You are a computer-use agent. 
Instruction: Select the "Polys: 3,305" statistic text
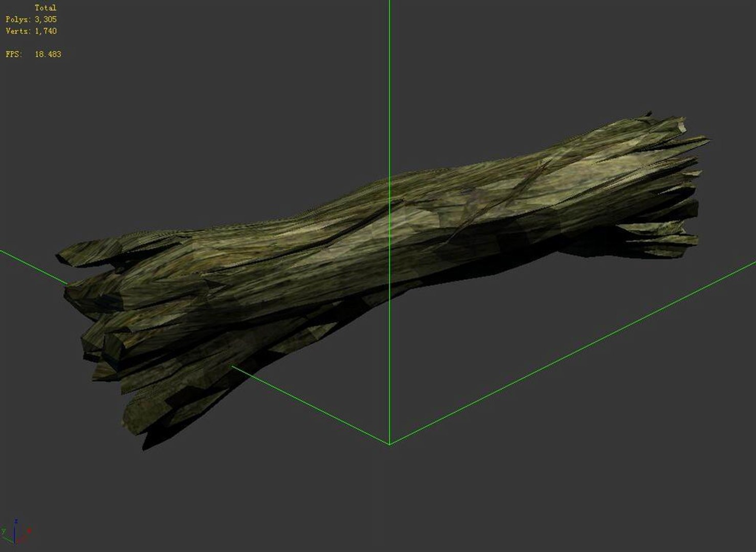[31, 19]
